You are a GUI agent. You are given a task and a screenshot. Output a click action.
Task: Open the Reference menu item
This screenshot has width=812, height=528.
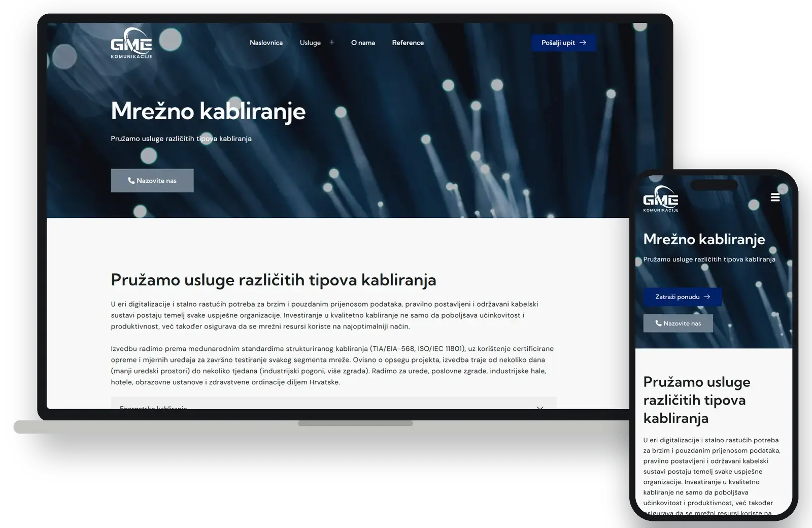[408, 43]
